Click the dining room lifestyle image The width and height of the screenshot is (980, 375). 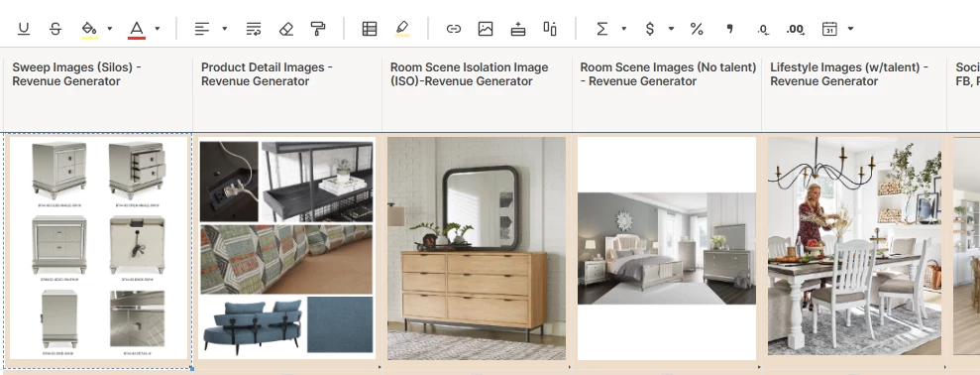tap(854, 247)
